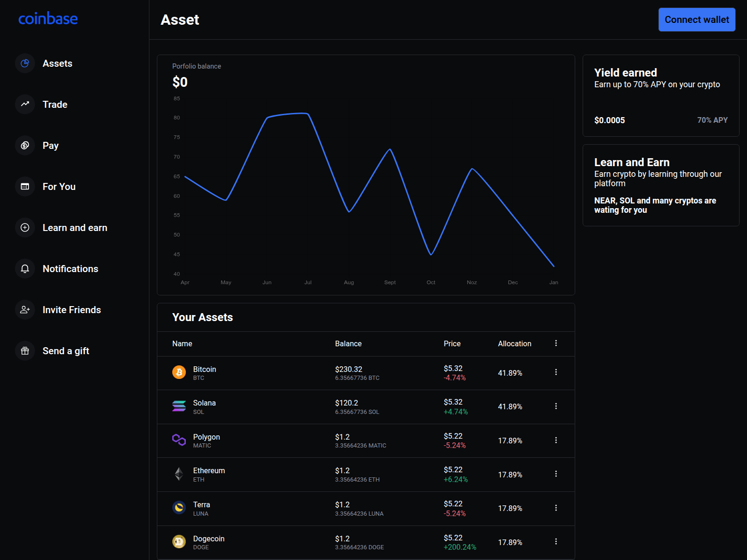747x560 pixels.
Task: Click the Pay coin icon
Action: click(25, 146)
